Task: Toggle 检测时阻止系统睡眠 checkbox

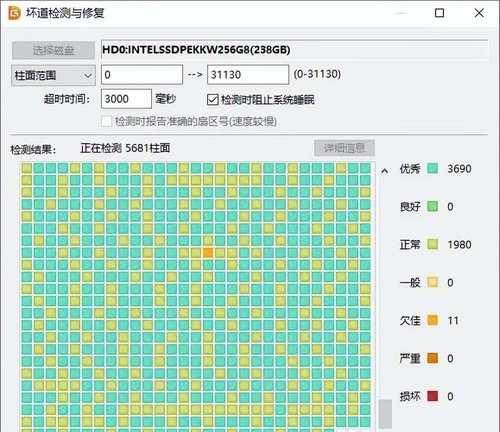Action: (213, 99)
